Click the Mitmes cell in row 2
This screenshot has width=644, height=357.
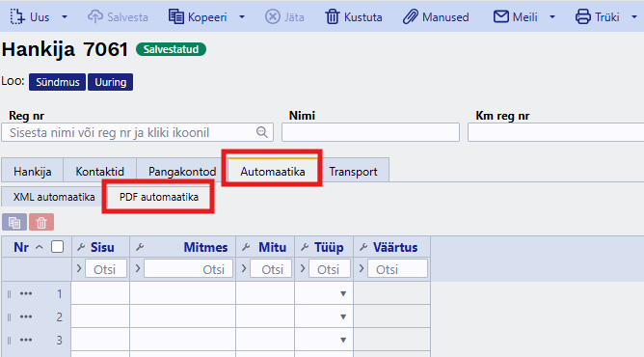click(x=183, y=316)
